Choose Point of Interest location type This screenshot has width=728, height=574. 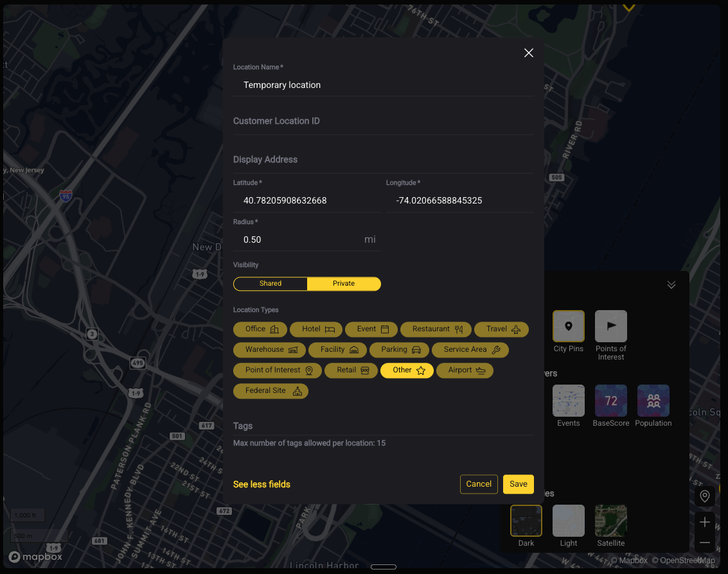277,370
